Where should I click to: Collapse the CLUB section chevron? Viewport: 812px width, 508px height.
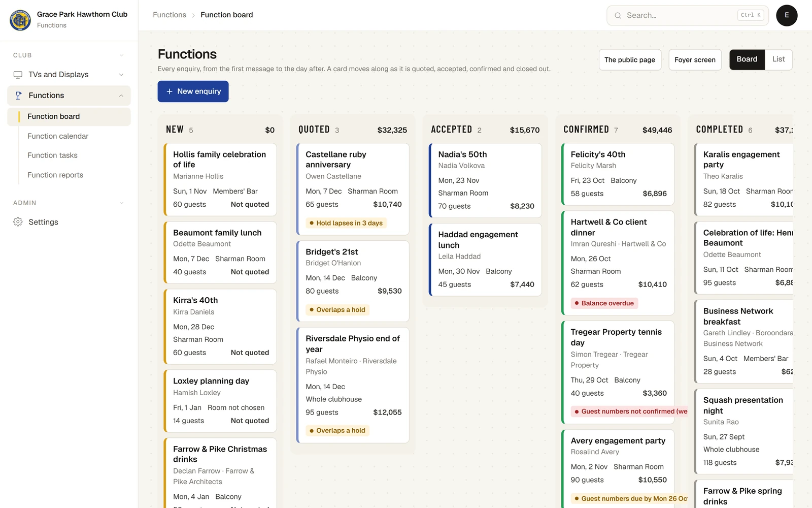coord(121,55)
